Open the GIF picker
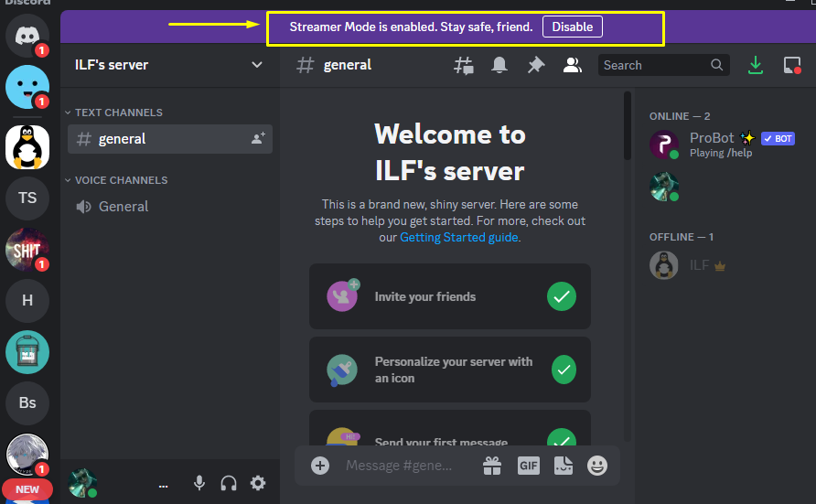This screenshot has height=504, width=816. click(528, 466)
